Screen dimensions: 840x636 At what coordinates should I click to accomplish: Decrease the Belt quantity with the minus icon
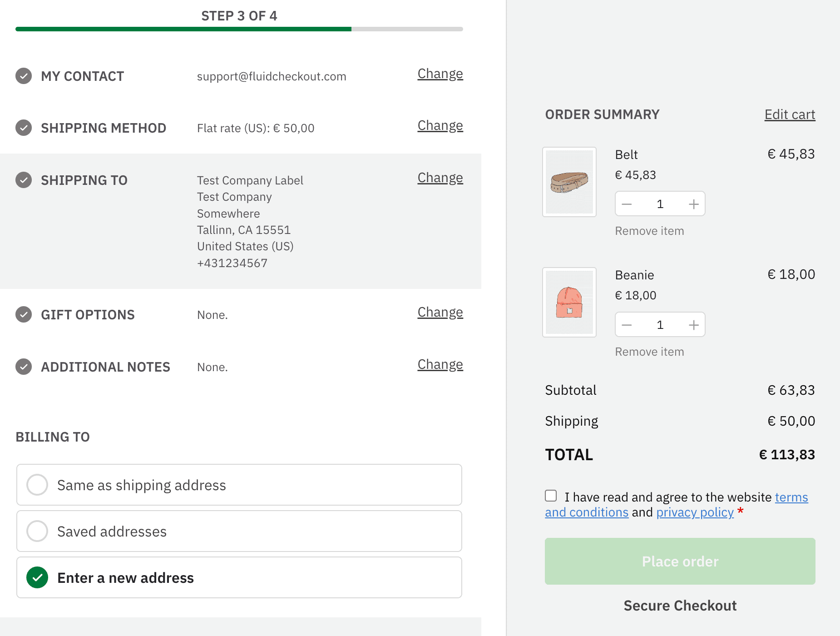[x=627, y=204]
